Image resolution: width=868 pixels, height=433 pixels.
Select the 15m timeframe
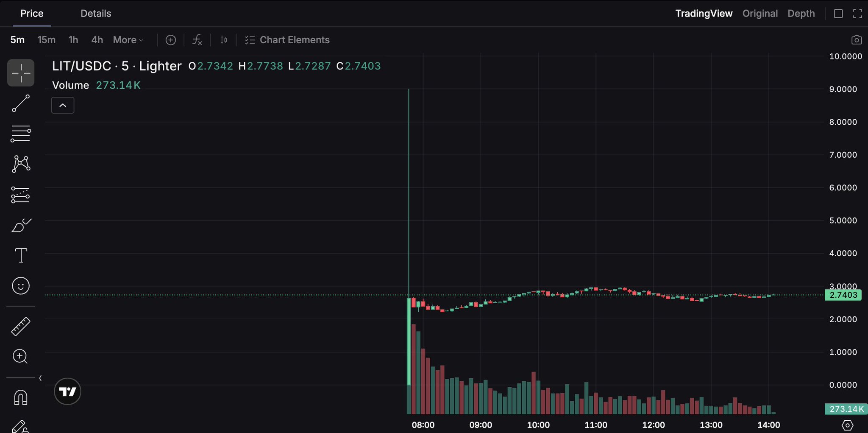(47, 40)
